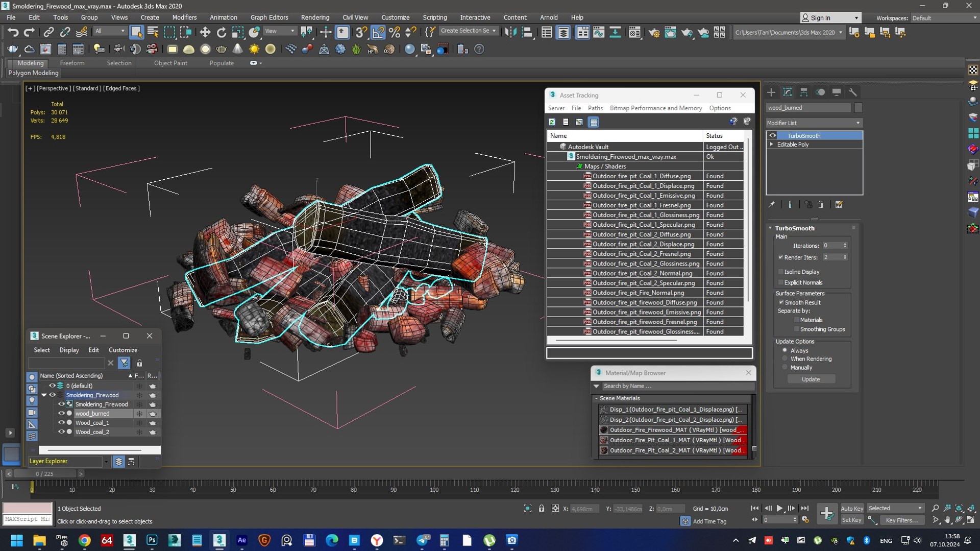Open the Modify panel tab icon
This screenshot has height=551, width=980.
(788, 92)
